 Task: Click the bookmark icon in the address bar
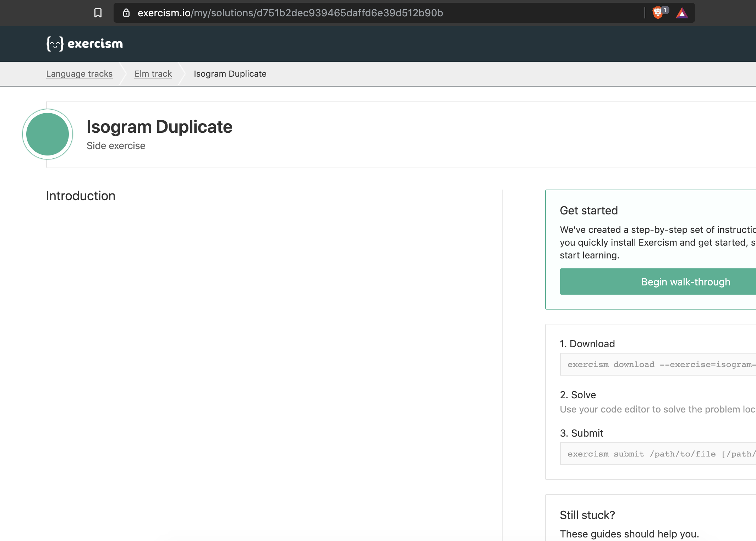click(x=98, y=13)
